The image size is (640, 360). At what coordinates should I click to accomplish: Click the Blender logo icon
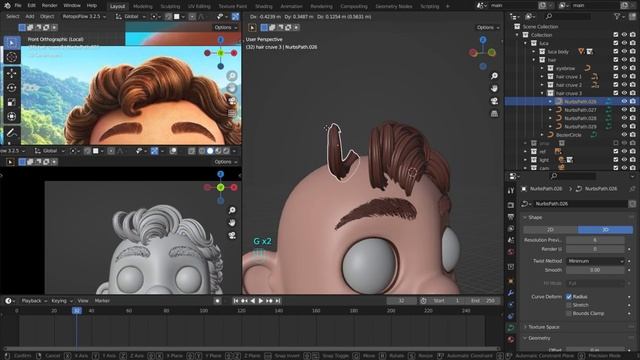point(7,6)
